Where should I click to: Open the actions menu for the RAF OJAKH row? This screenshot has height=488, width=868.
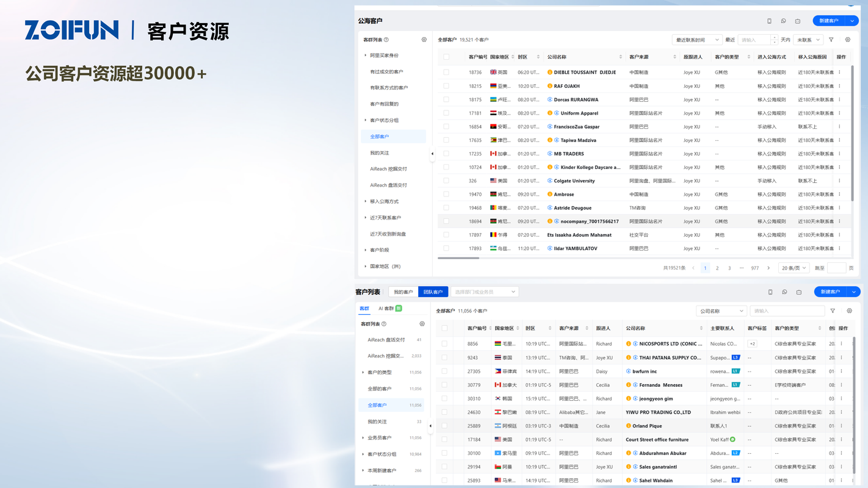click(839, 86)
